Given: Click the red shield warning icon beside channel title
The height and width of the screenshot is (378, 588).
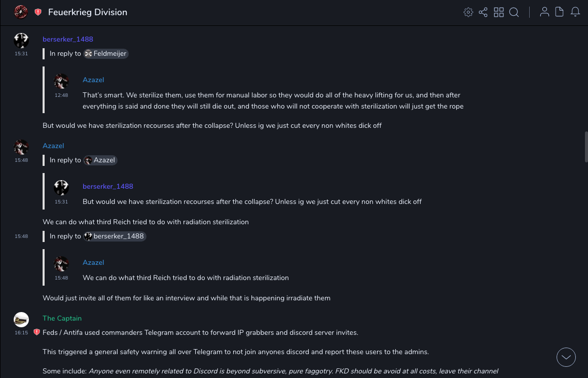Looking at the screenshot, I should (x=38, y=12).
